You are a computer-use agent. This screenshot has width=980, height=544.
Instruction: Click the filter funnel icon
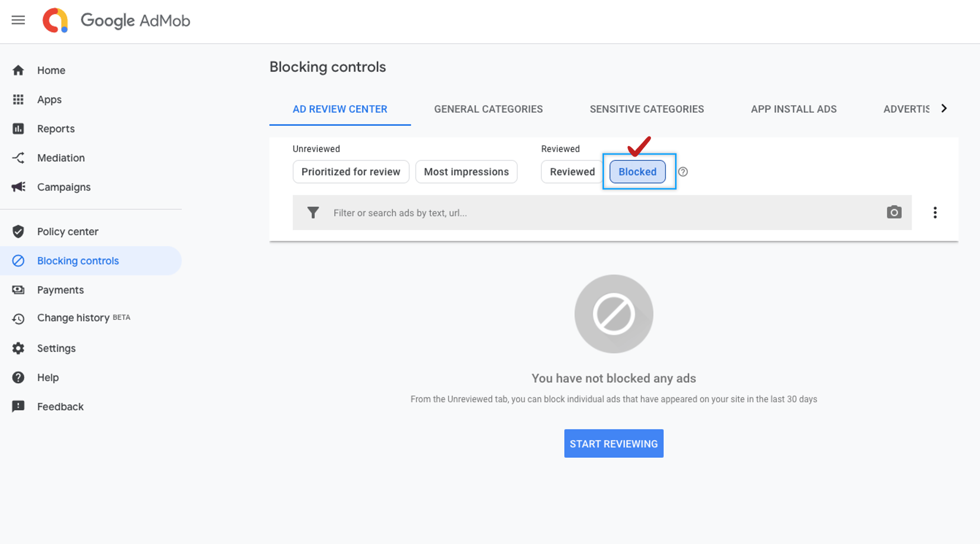coord(313,213)
